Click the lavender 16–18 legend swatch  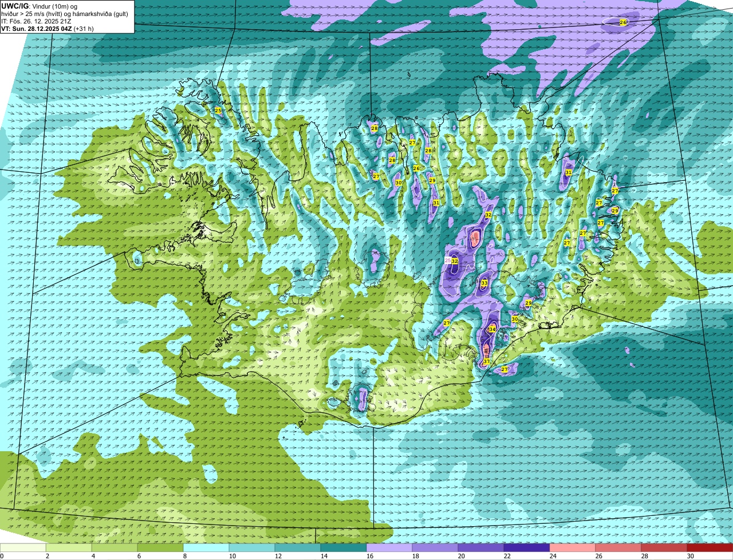pos(389,547)
